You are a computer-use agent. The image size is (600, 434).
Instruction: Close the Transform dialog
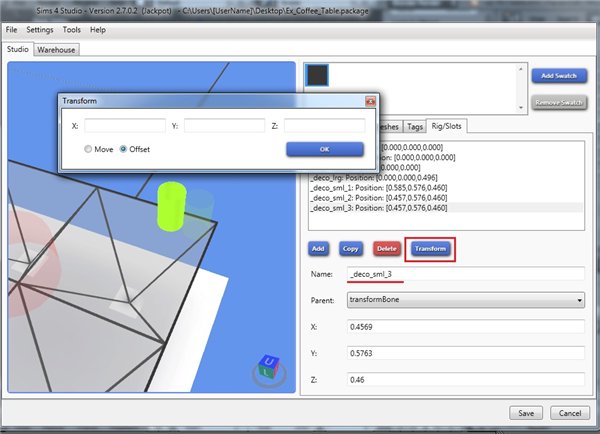(370, 101)
